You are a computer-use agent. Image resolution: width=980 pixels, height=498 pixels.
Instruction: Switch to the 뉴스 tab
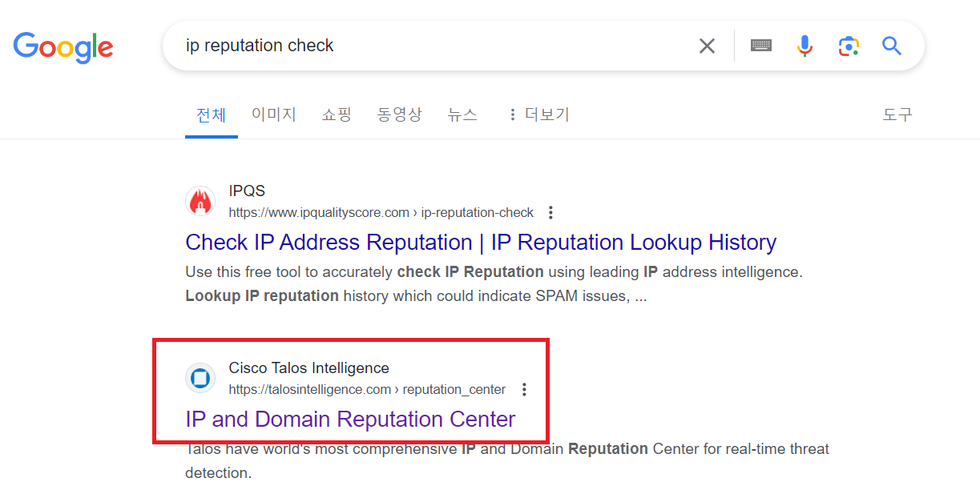462,114
